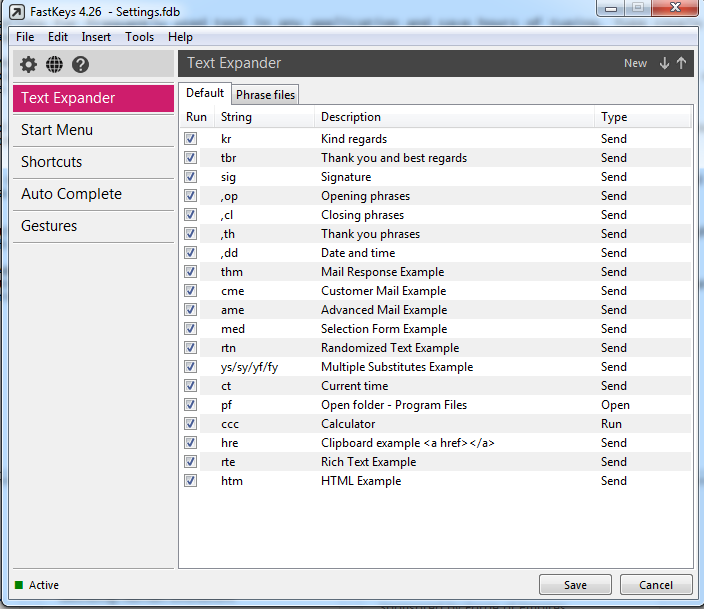
Task: Click the 'Mail Response Example' description
Action: tap(383, 272)
